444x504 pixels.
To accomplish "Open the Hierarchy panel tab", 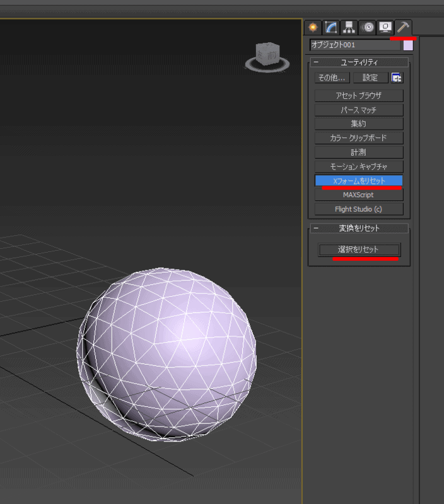I will pos(349,27).
